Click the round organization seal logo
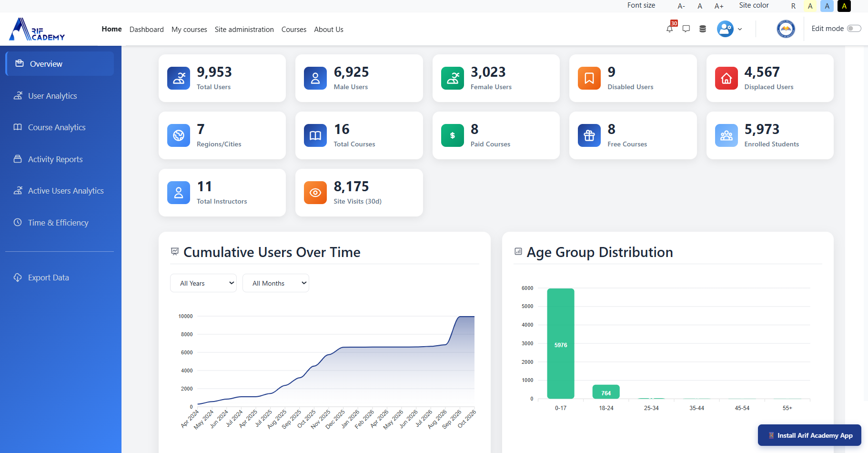The height and width of the screenshot is (453, 868). [786, 29]
